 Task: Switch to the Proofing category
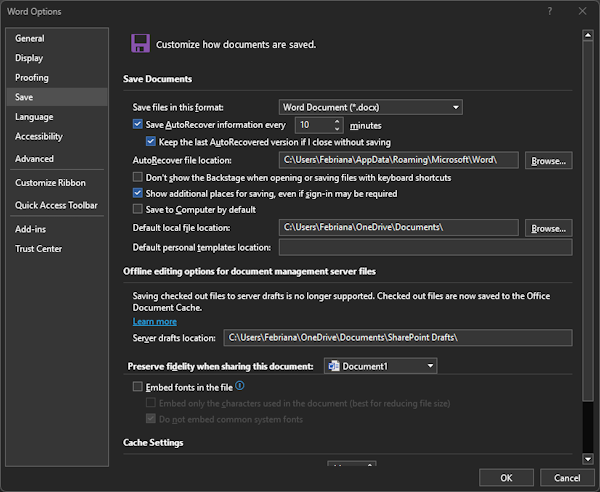tap(32, 78)
